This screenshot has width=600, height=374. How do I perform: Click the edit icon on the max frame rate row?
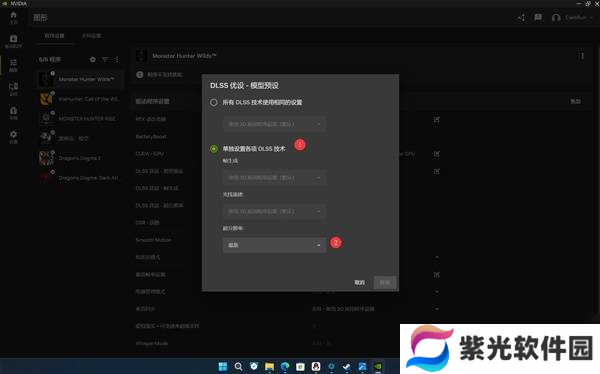pyautogui.click(x=436, y=275)
